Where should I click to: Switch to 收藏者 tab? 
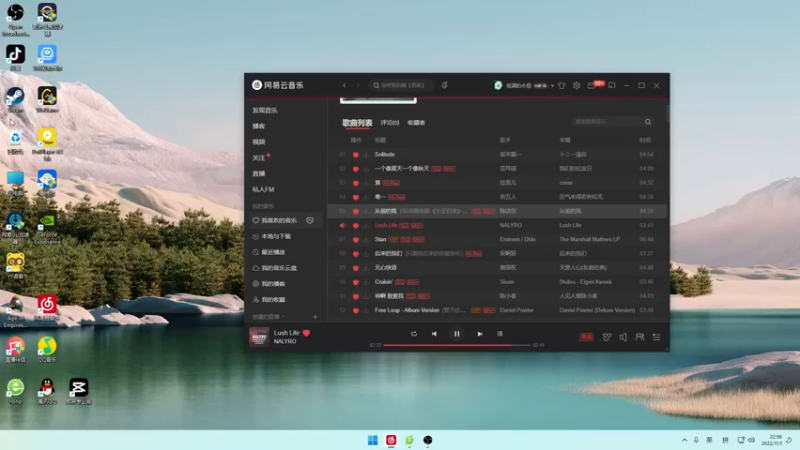416,122
